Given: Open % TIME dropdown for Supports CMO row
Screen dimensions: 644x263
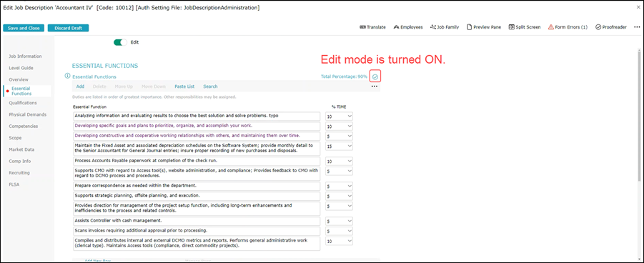Looking at the screenshot, I should click(x=339, y=171).
